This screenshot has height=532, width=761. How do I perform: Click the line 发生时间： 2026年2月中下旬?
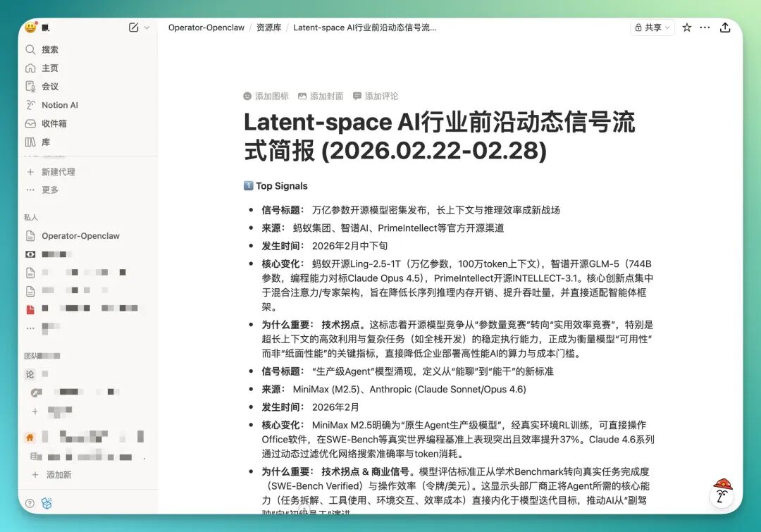click(x=325, y=246)
